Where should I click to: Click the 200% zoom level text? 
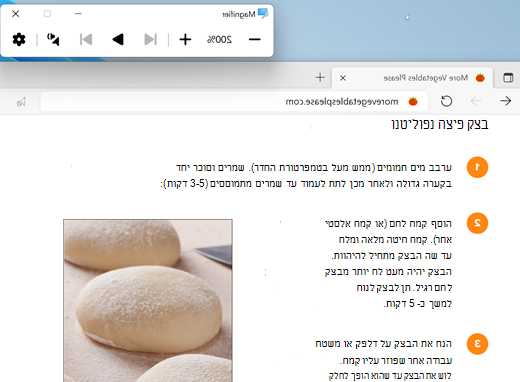coord(219,40)
